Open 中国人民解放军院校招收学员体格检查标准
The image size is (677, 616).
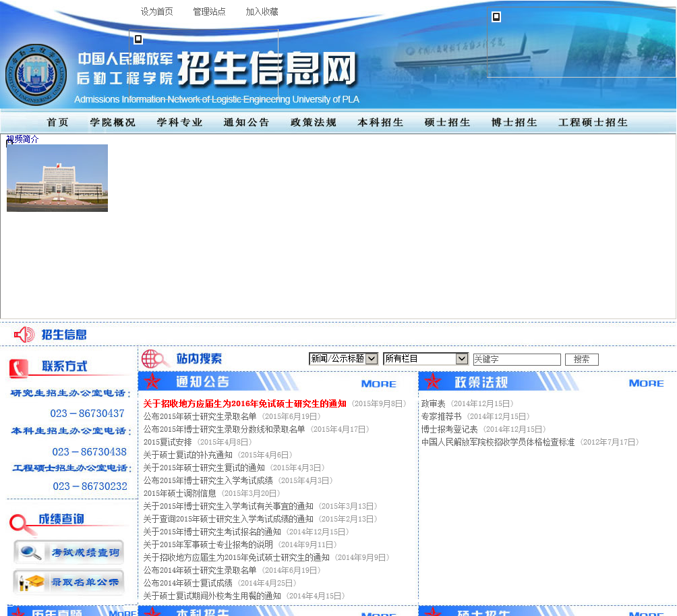498,442
